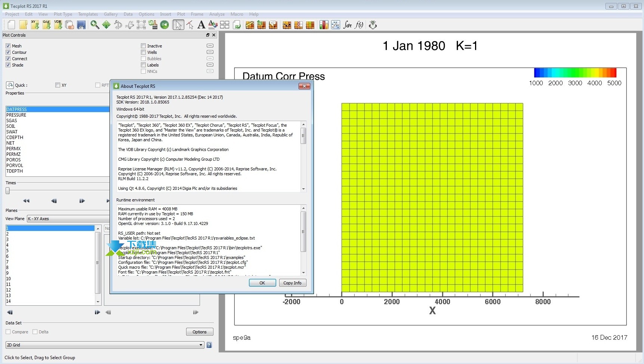Open the Analyze menu
Viewport: 644px width, 364px height.
coord(217,14)
